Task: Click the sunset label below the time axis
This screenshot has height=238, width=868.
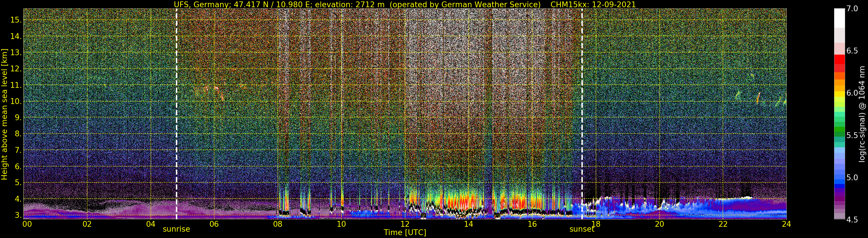Action: (x=582, y=229)
